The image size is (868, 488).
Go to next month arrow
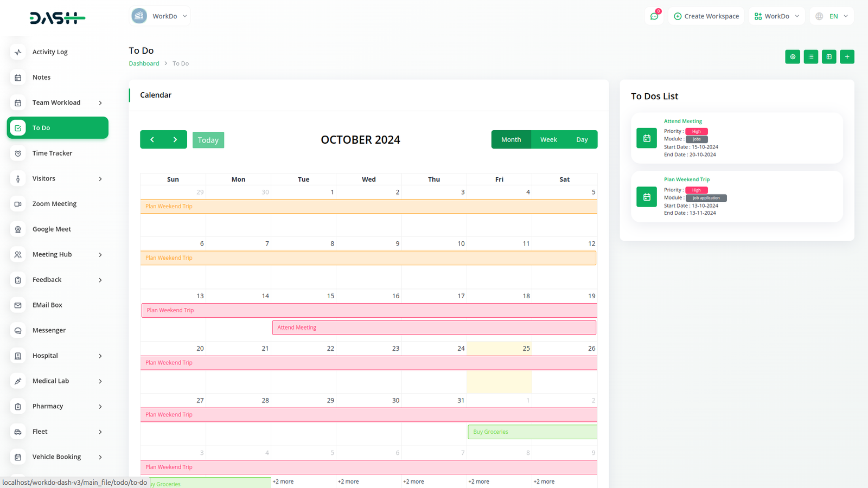click(x=175, y=139)
